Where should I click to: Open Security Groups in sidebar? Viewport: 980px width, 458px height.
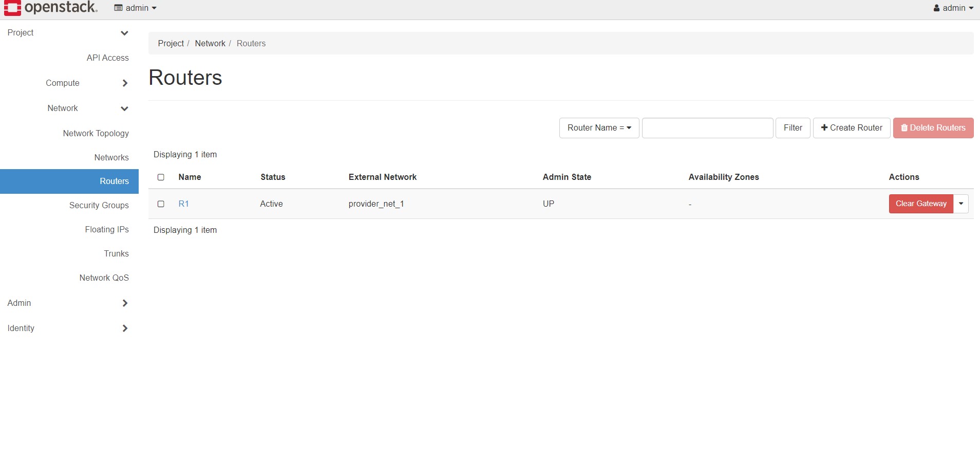tap(99, 206)
